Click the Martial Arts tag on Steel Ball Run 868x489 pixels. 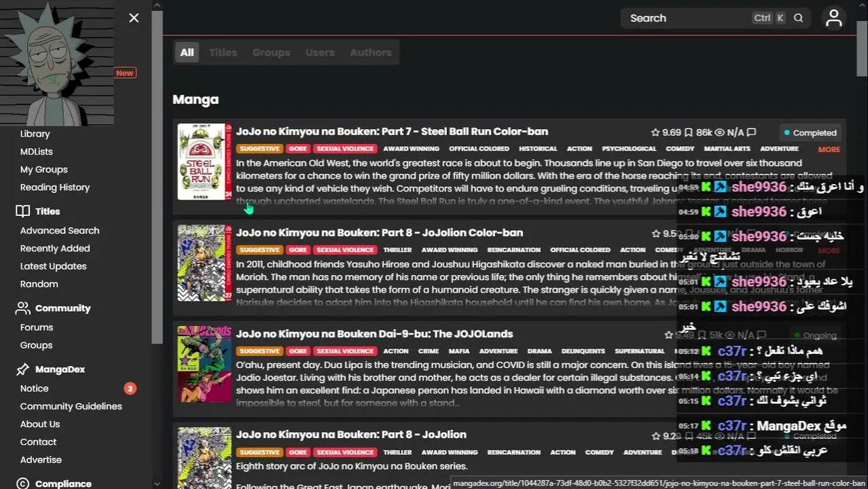coord(727,149)
